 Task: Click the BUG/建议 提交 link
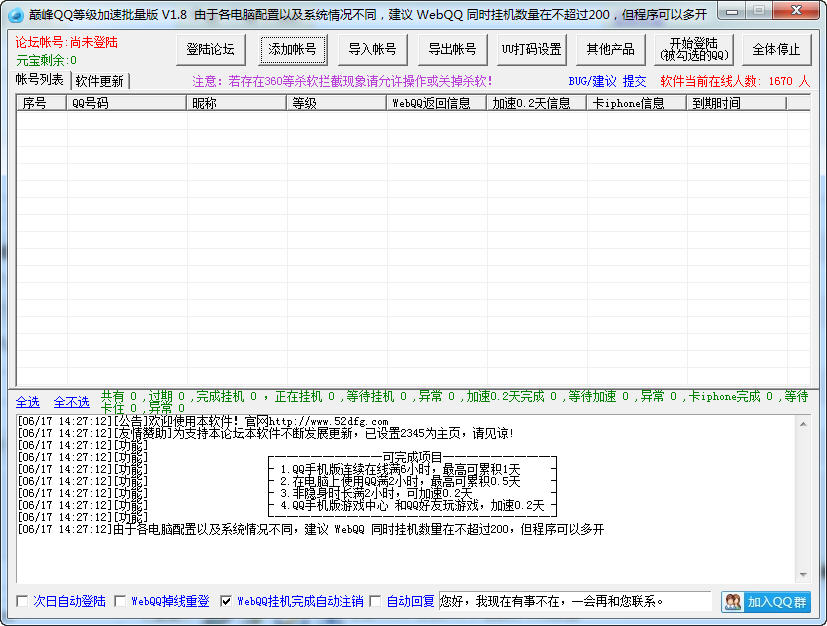pyautogui.click(x=607, y=81)
